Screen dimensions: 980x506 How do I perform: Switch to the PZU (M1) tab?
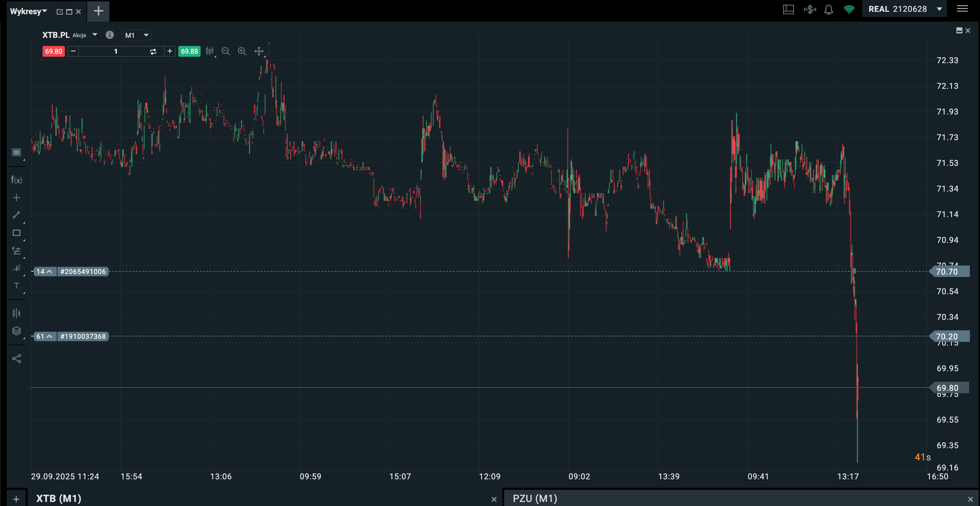(x=535, y=498)
